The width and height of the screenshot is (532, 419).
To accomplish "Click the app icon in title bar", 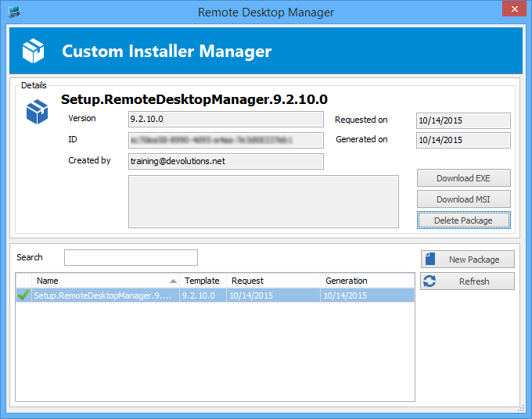I will click(13, 12).
